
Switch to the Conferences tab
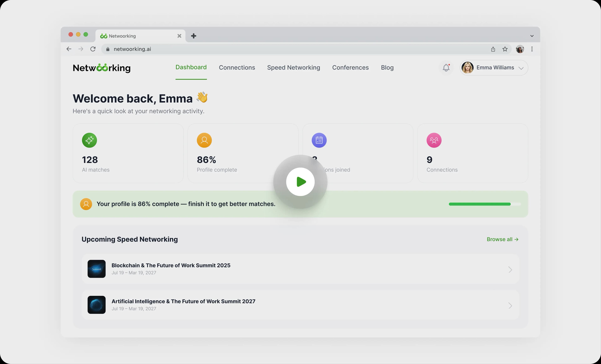pos(350,68)
